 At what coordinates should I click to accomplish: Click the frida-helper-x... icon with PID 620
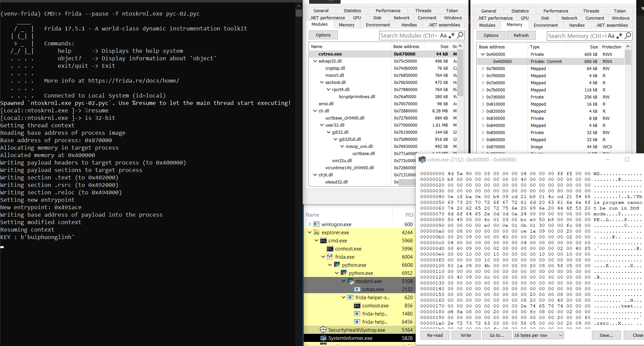(x=350, y=297)
